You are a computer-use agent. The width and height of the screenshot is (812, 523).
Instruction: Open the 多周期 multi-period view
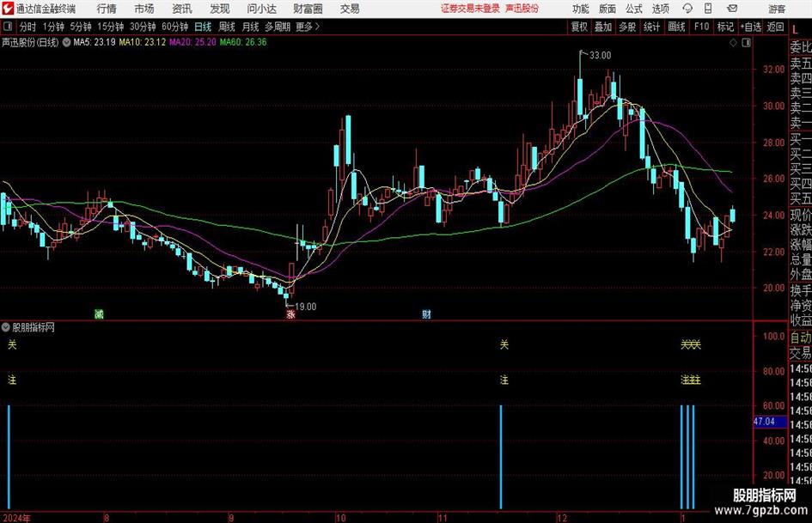coord(278,27)
